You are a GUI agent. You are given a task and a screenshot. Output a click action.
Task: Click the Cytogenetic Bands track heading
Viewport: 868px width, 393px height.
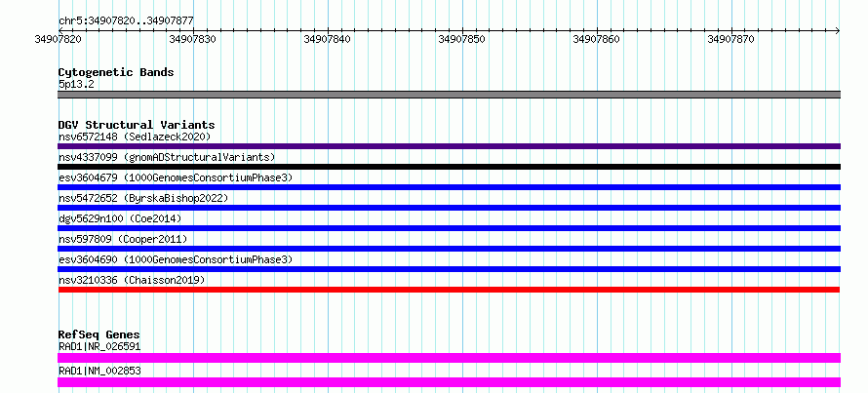(x=116, y=72)
